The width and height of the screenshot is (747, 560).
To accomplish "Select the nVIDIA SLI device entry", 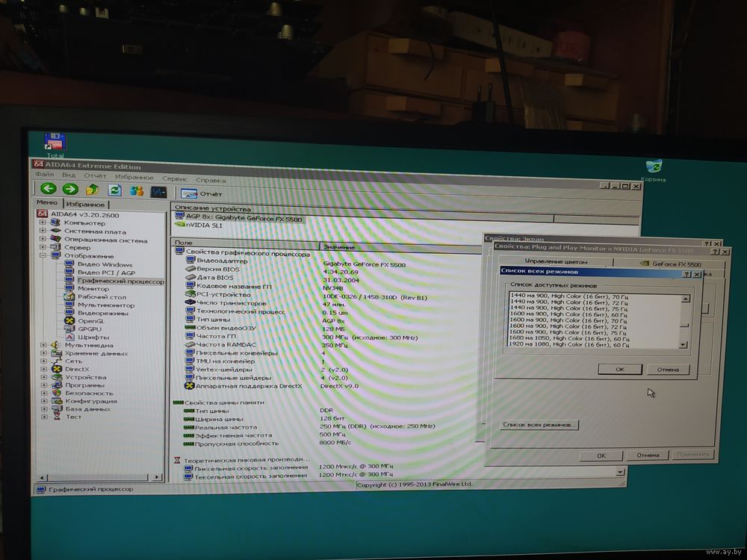I will tap(204, 225).
